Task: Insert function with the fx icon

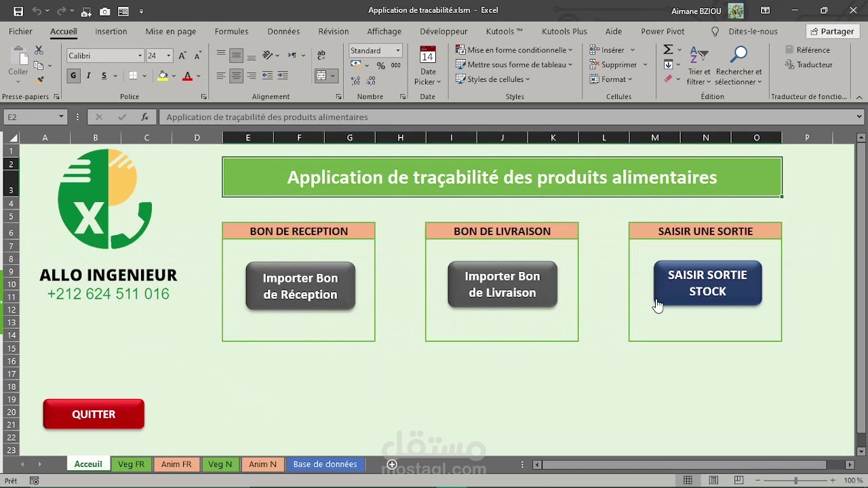Action: click(x=144, y=117)
